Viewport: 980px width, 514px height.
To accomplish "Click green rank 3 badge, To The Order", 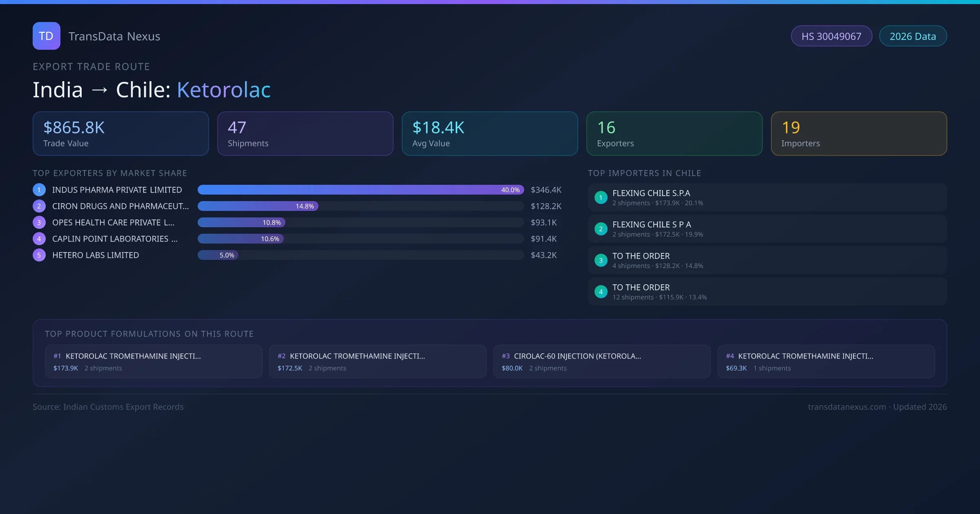I will point(601,260).
